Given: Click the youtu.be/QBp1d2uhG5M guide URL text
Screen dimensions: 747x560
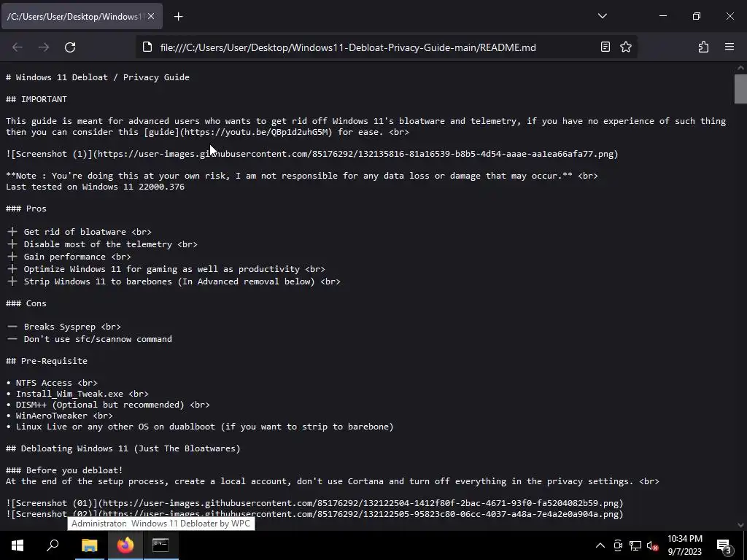Looking at the screenshot, I should 258,132.
